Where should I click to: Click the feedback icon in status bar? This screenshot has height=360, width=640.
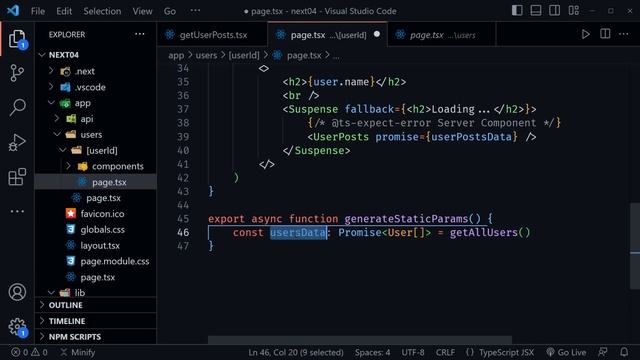(x=602, y=352)
